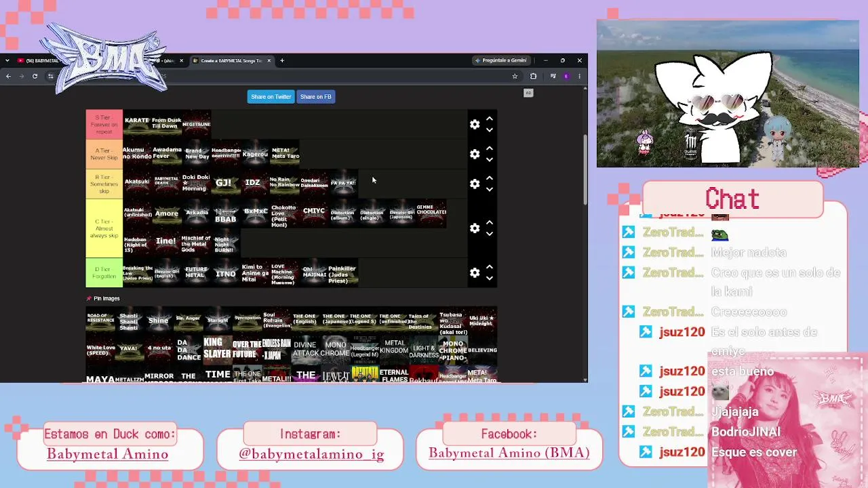Select the From Dusk Till Dawn tile
Image resolution: width=868 pixels, height=488 pixels.
click(166, 124)
